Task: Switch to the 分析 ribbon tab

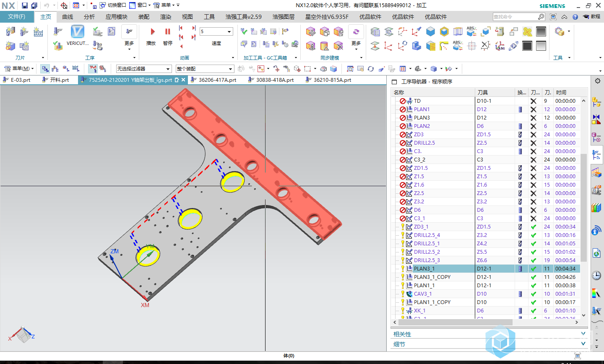Action: point(89,17)
